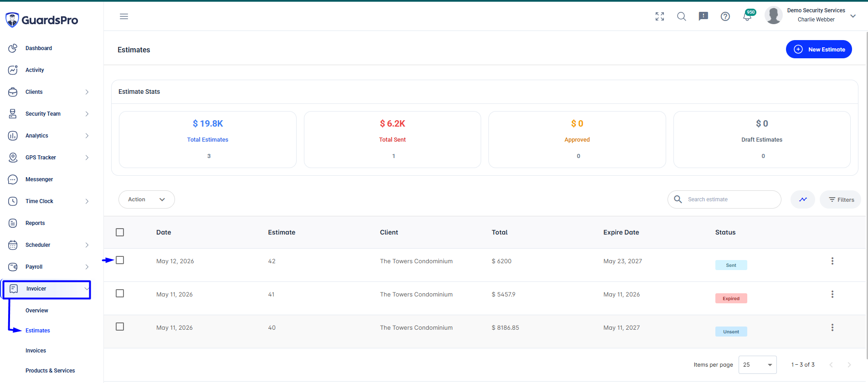The image size is (868, 383).
Task: Check the box for estimate 40
Action: click(x=120, y=327)
